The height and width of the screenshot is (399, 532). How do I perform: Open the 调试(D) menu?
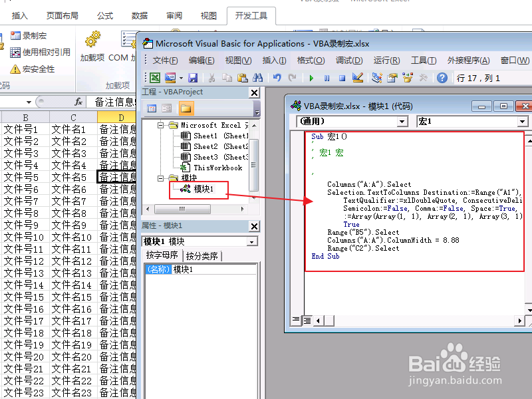[x=349, y=61]
